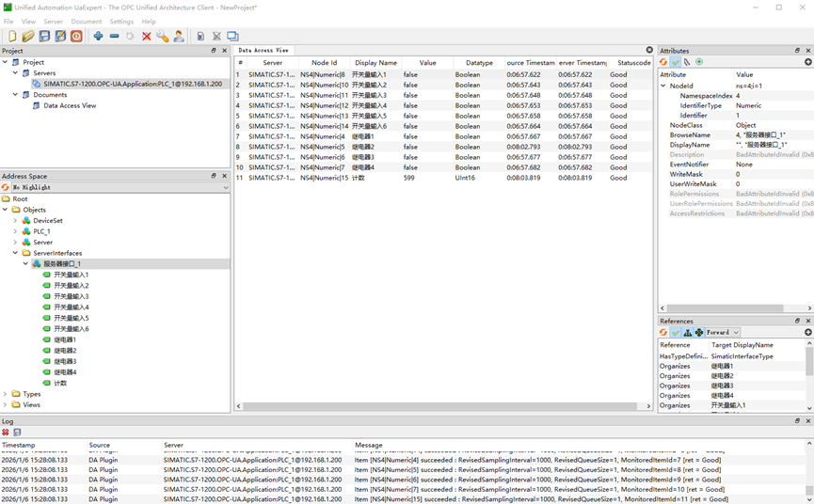
Task: Select the SIMATIC.S7-1200 server in Project tree
Action: [133, 84]
